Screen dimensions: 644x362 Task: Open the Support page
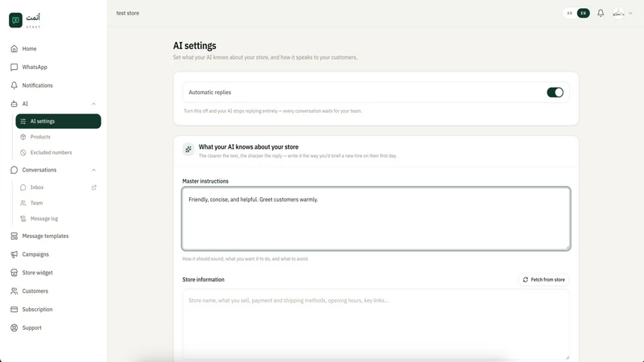31,327
